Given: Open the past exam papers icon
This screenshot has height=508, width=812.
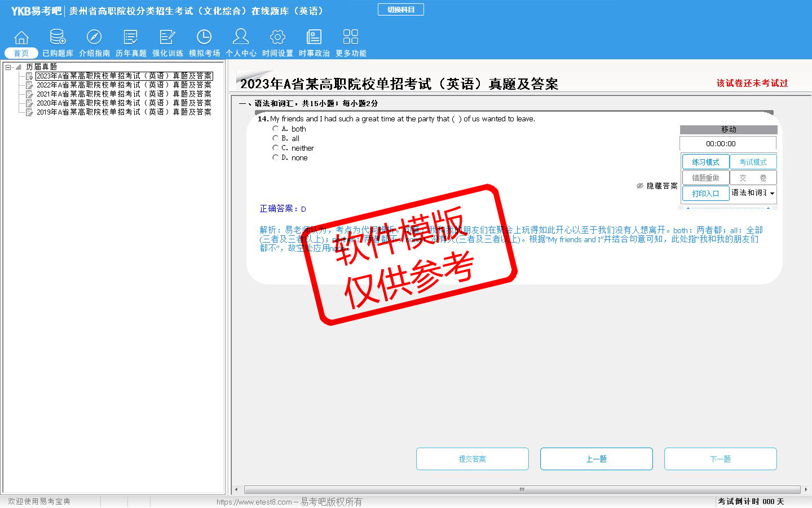Looking at the screenshot, I should [x=131, y=37].
